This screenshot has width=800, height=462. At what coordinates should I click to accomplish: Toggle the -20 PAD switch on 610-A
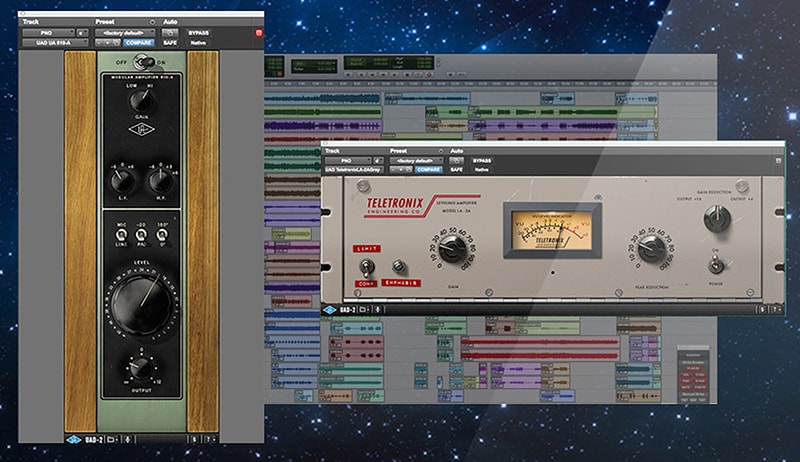141,235
